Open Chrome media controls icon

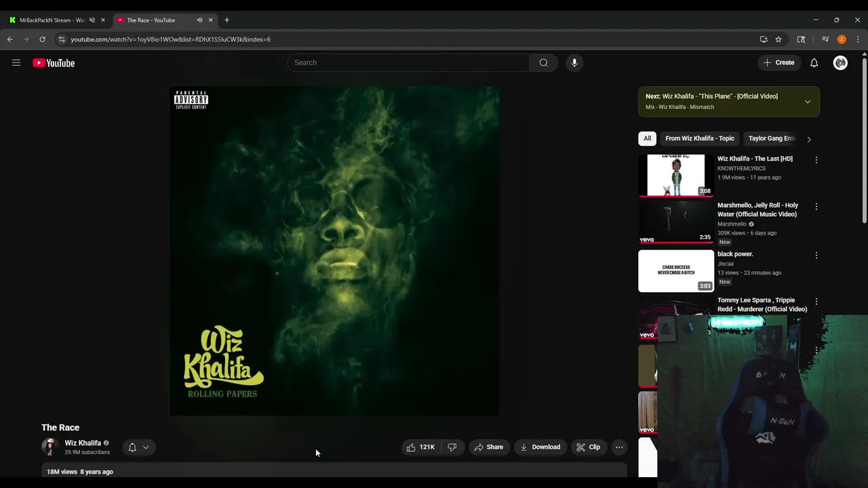coord(825,39)
